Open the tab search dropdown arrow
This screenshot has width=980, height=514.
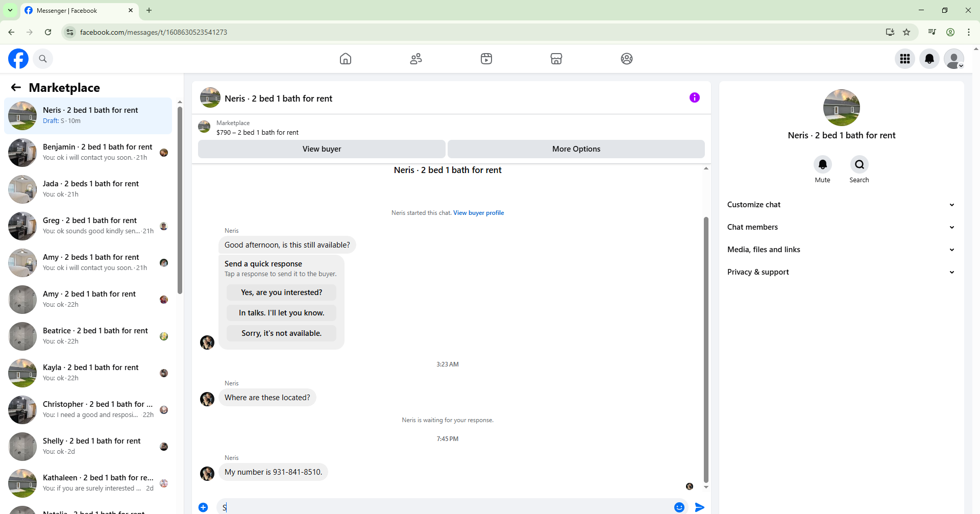[x=10, y=10]
